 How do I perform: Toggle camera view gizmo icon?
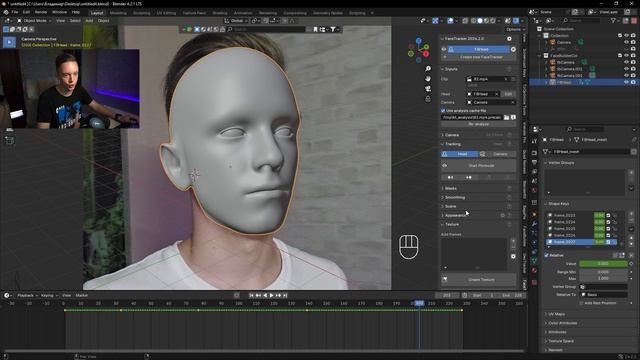428,89
